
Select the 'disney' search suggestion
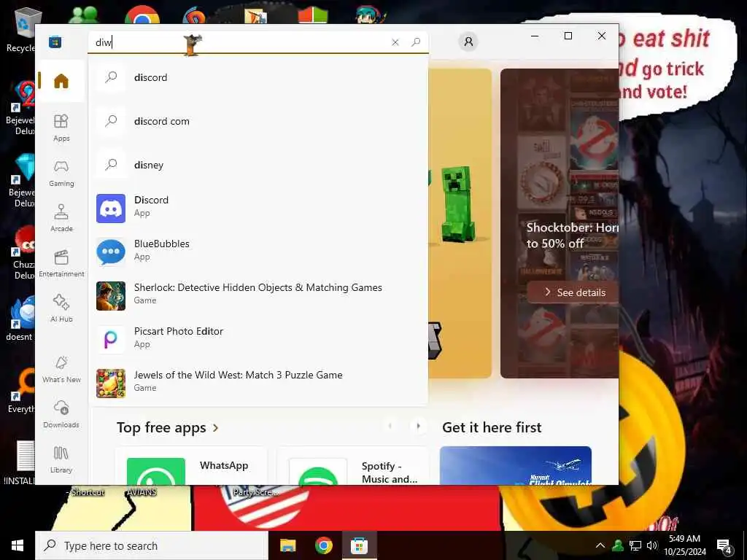pos(258,166)
